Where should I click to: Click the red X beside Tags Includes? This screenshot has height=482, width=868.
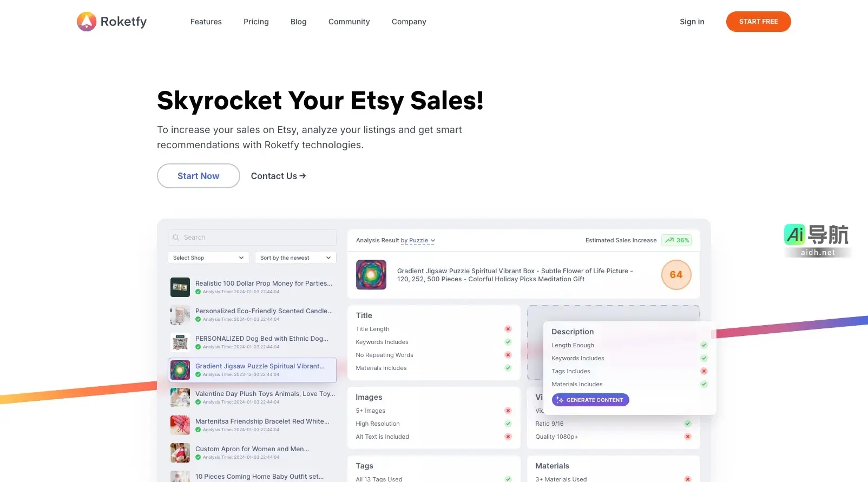coord(704,371)
